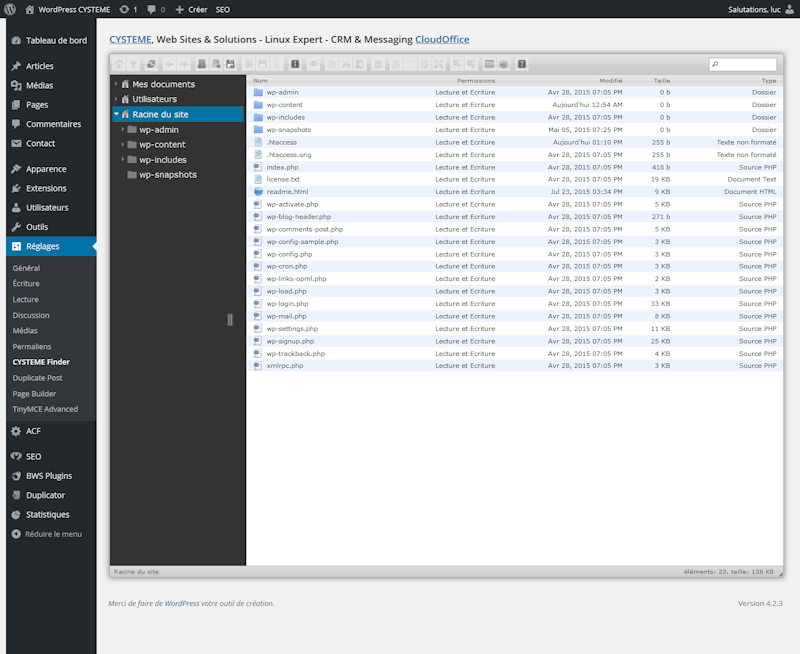
Task: Expand the Mes documents tree node
Action: point(116,85)
